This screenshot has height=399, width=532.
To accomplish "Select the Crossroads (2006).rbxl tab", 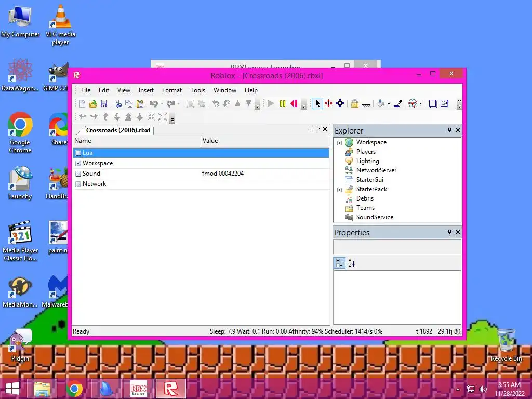I will tap(118, 130).
